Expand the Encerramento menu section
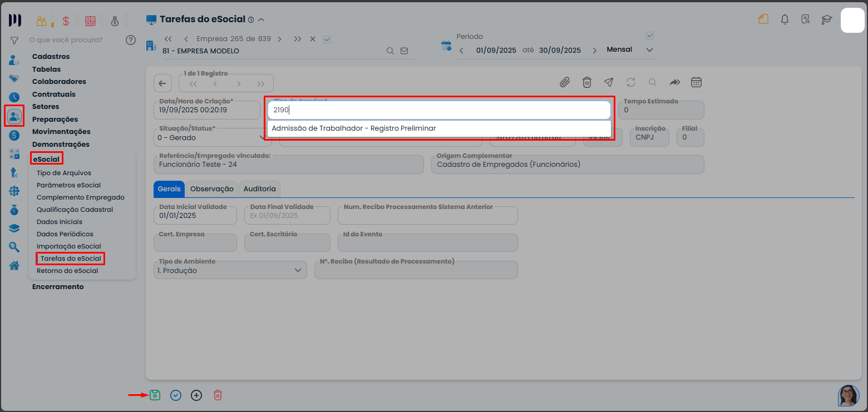The height and width of the screenshot is (412, 868). (x=58, y=287)
